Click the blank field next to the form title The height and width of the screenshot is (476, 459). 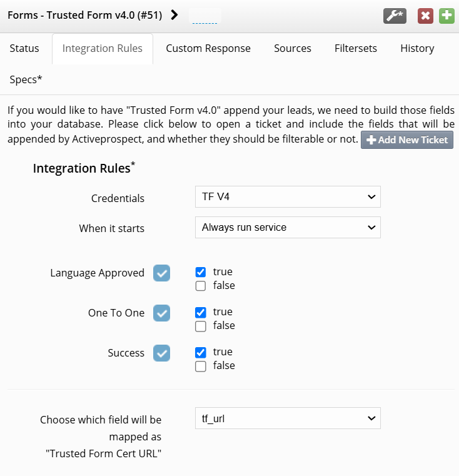pos(205,16)
